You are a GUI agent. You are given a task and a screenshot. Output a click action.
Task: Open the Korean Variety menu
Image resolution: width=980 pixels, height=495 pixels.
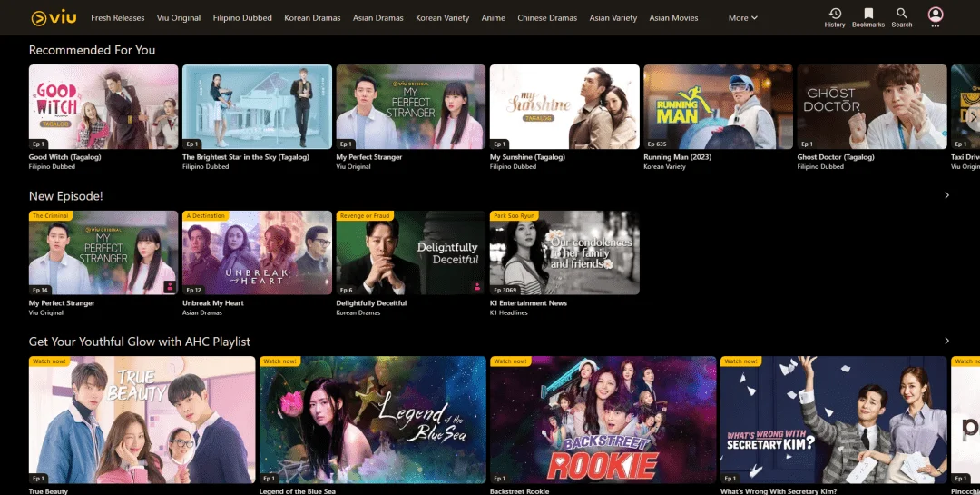[x=443, y=17]
